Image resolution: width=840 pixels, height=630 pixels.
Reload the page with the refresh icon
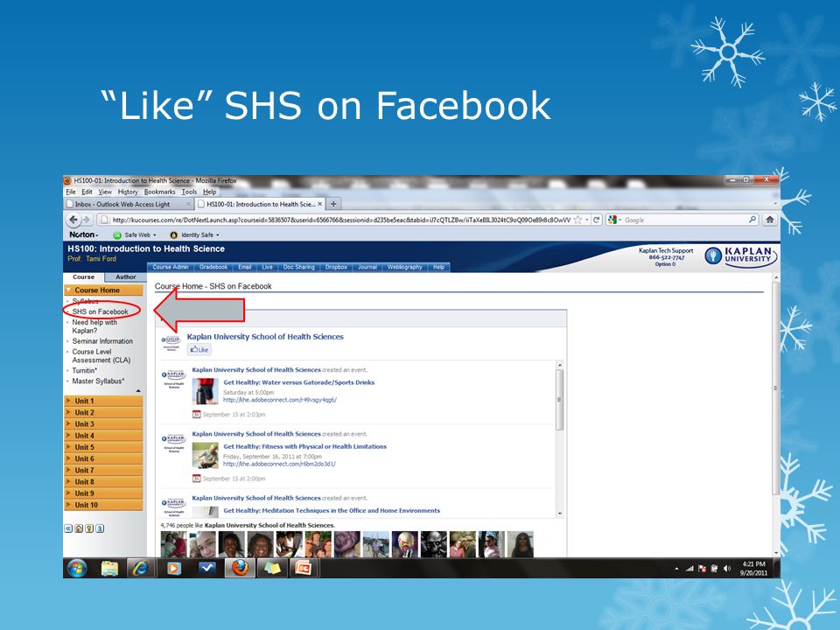coord(596,220)
